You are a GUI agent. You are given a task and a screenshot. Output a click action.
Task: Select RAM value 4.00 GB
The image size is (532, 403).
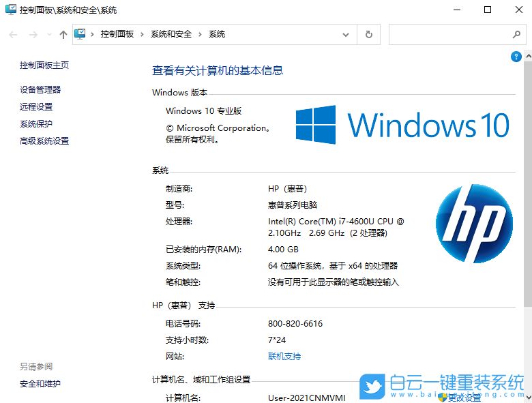click(x=283, y=250)
